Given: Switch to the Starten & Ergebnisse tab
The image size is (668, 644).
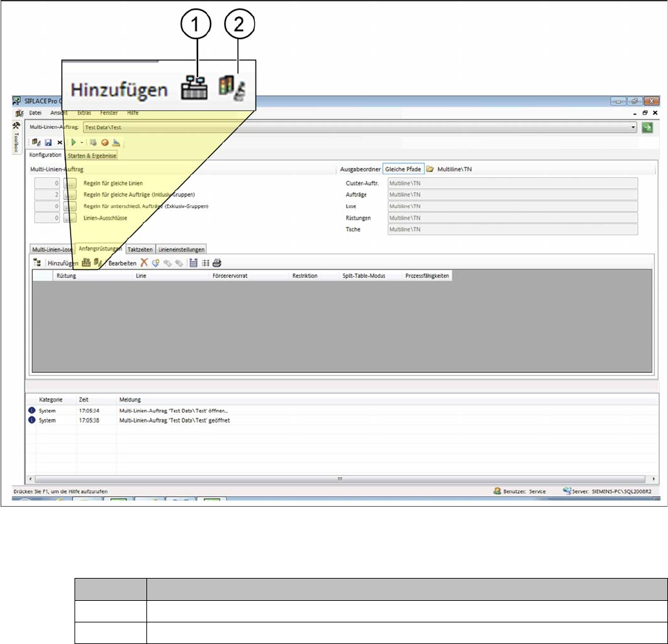Looking at the screenshot, I should coord(91,156).
